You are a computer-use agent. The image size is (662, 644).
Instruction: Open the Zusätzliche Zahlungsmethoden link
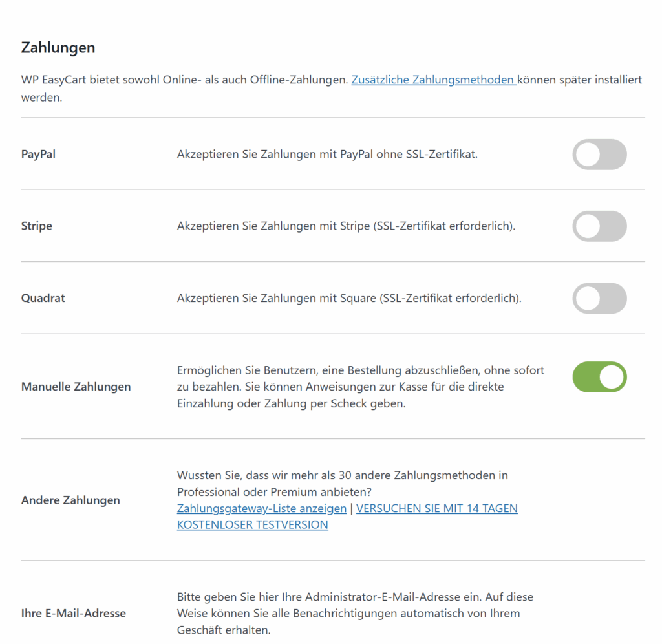(433, 80)
